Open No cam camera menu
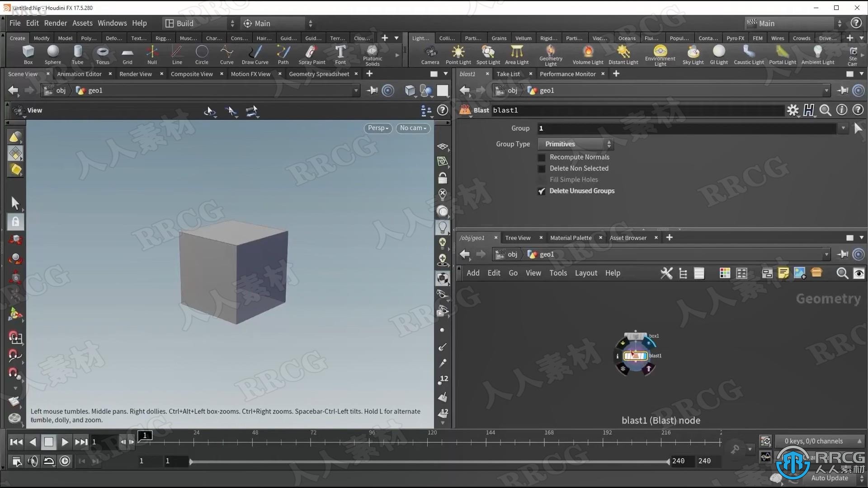 coord(413,128)
